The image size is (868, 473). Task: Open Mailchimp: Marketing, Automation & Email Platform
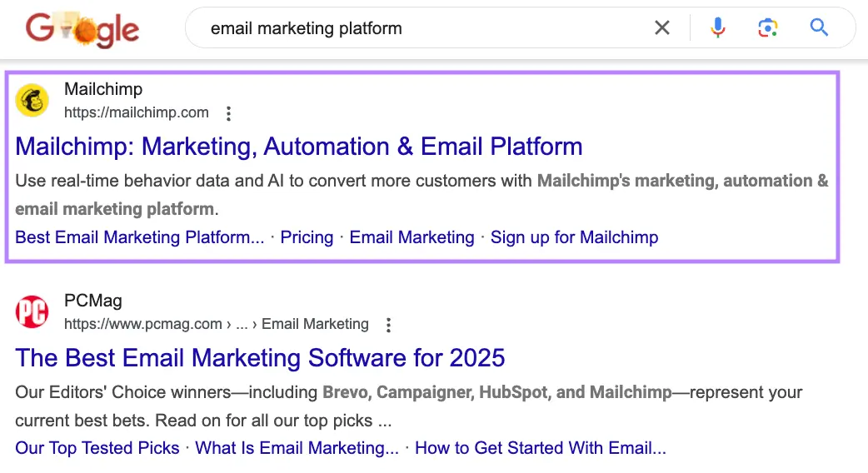click(x=298, y=147)
